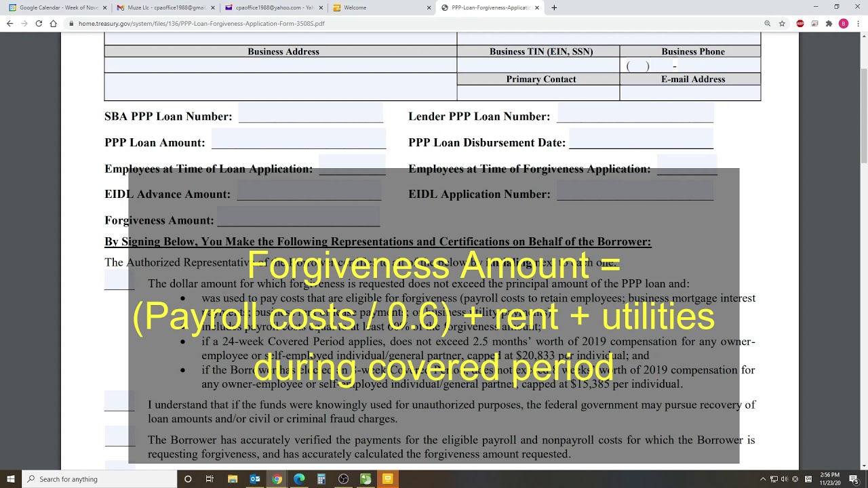Image resolution: width=868 pixels, height=488 pixels.
Task: Click the initials box beside 'The Borrower has accurately'
Action: [x=119, y=436]
